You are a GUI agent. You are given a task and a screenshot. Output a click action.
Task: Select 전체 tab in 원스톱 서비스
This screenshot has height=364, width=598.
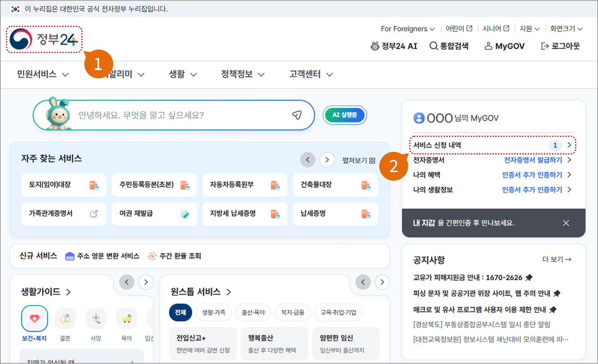coord(180,312)
